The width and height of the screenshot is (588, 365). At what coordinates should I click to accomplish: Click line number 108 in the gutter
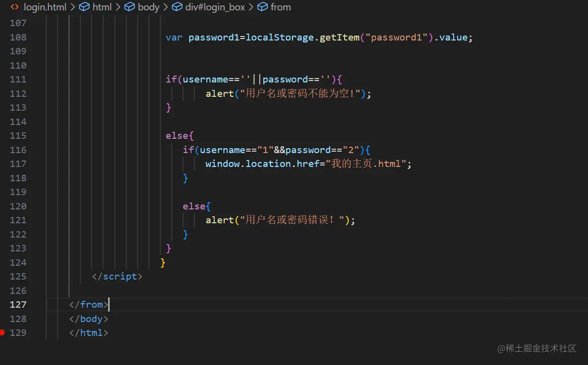(x=18, y=38)
